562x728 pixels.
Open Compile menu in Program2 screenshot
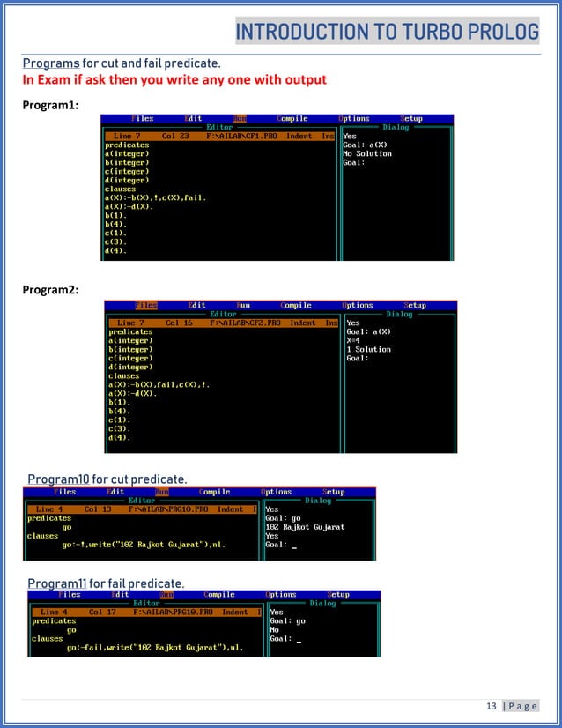[x=296, y=305]
